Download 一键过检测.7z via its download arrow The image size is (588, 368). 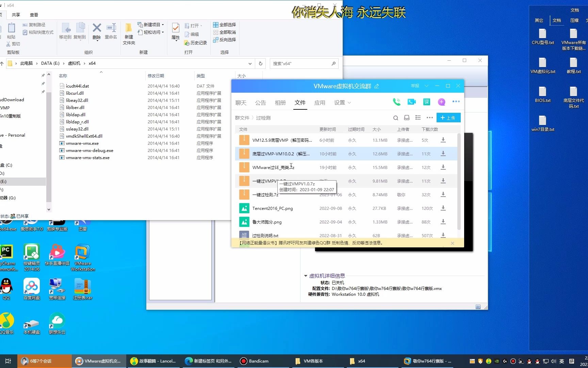point(443,195)
